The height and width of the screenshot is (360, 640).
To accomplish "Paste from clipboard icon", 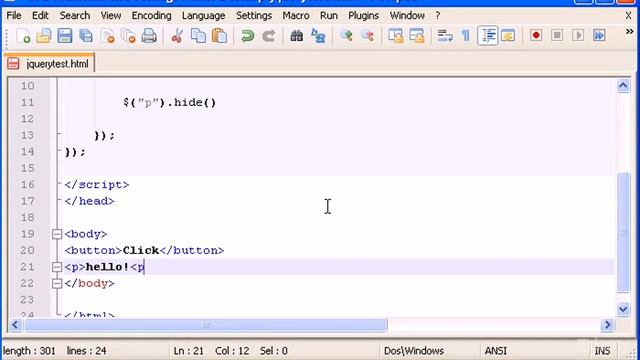I will tap(220, 36).
